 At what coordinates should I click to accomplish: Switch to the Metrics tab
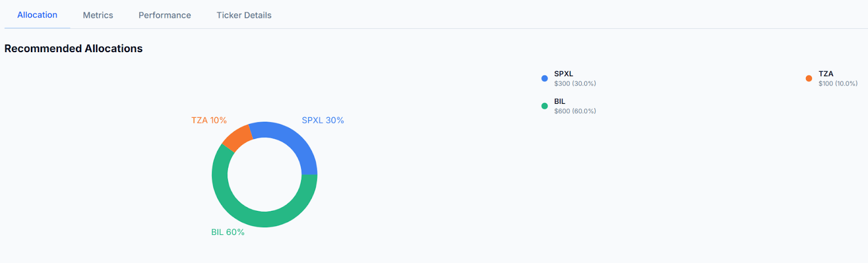tap(98, 15)
